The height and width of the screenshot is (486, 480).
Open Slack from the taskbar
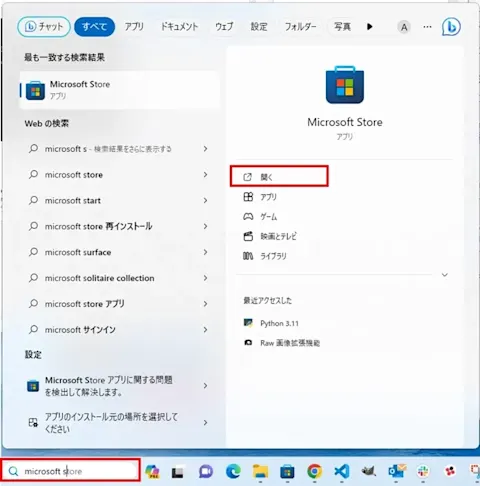[423, 471]
